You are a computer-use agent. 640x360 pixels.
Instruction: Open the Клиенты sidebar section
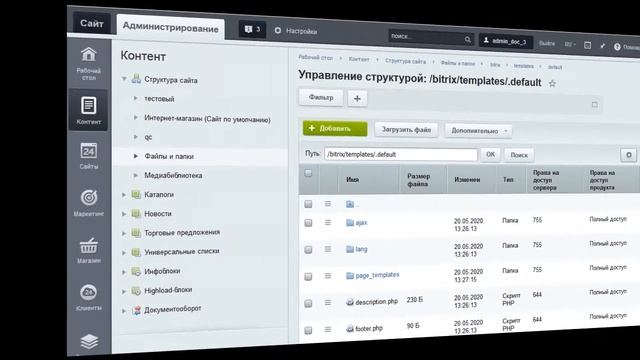point(89,298)
